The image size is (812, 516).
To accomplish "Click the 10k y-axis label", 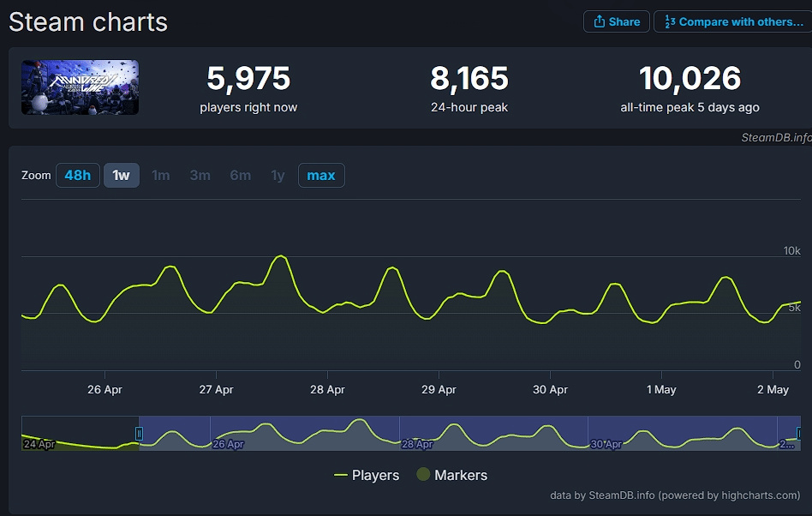I will click(791, 251).
